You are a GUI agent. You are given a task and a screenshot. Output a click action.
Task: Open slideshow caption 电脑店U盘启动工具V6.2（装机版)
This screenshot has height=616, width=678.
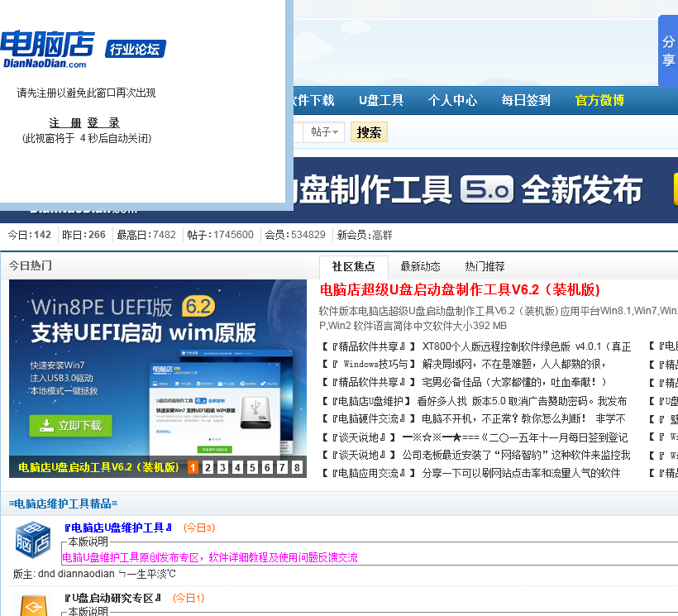click(x=98, y=467)
